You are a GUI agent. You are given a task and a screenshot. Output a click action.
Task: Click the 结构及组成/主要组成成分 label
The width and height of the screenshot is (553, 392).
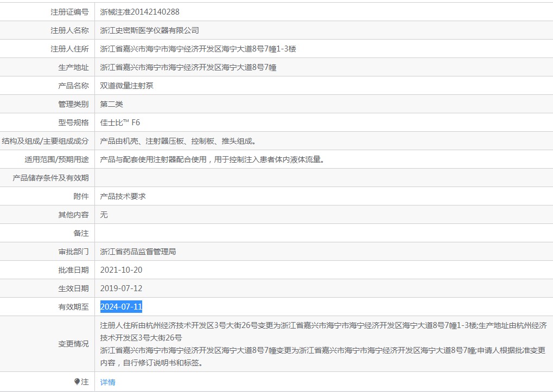tap(45, 141)
